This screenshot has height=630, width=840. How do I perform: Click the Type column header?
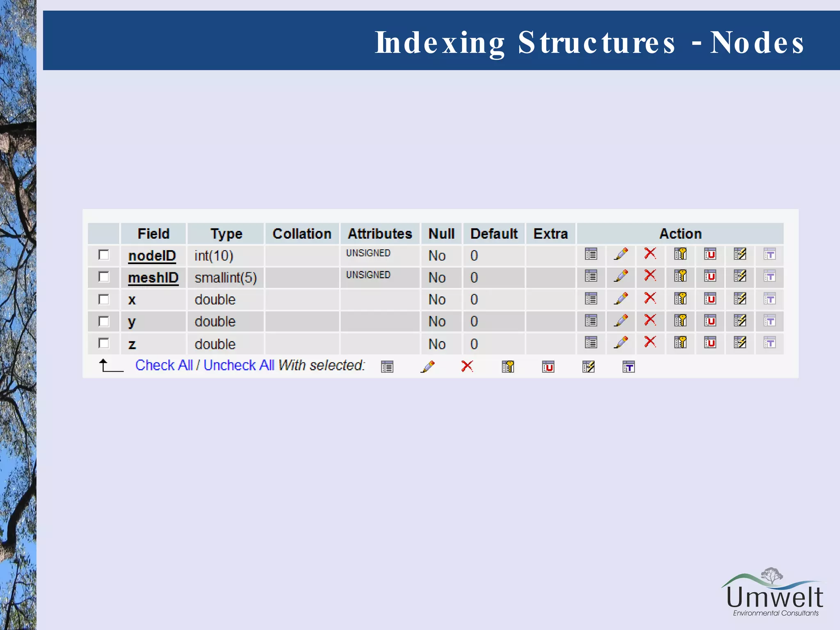226,234
